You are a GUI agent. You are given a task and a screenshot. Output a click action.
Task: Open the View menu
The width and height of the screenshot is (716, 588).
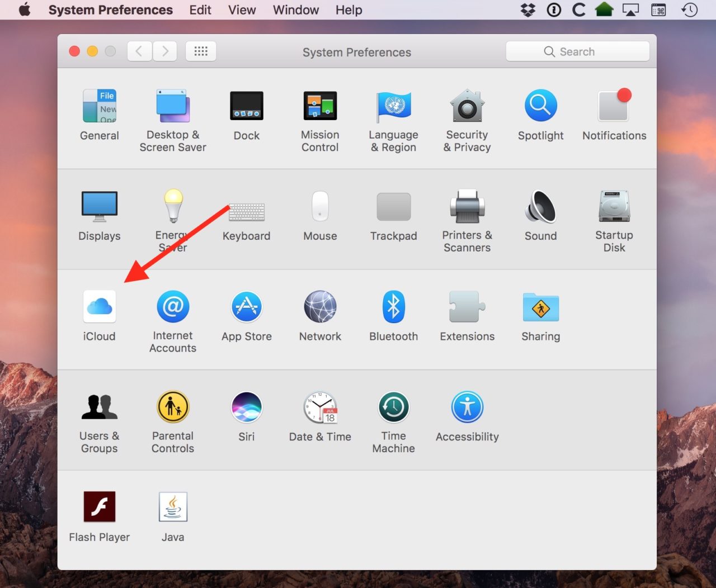tap(242, 10)
